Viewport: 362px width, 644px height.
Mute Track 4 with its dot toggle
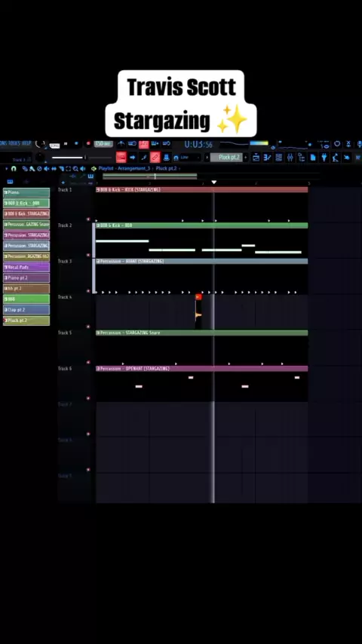(x=88, y=327)
